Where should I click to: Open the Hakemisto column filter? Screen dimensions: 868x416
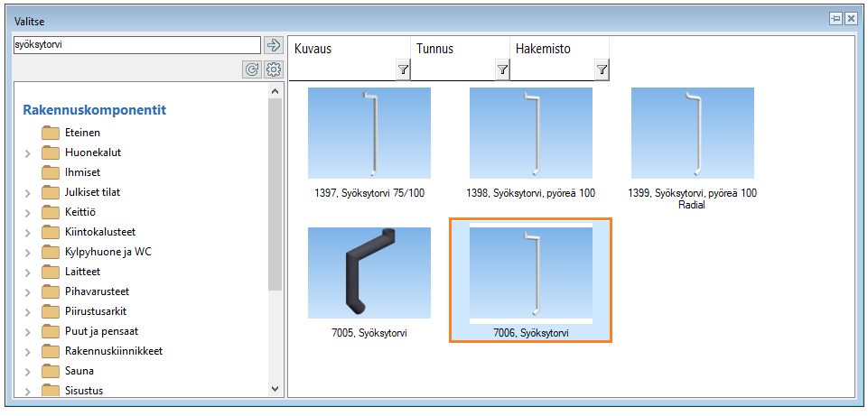tap(602, 69)
